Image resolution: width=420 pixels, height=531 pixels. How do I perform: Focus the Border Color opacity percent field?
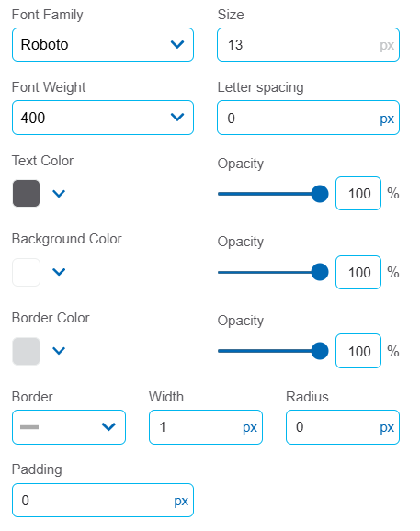click(358, 351)
